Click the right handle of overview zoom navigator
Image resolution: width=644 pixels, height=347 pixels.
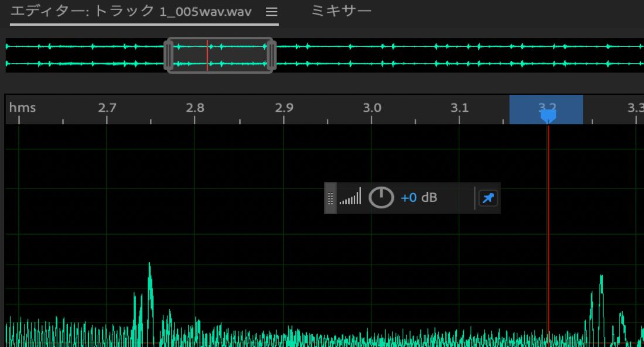tap(271, 56)
